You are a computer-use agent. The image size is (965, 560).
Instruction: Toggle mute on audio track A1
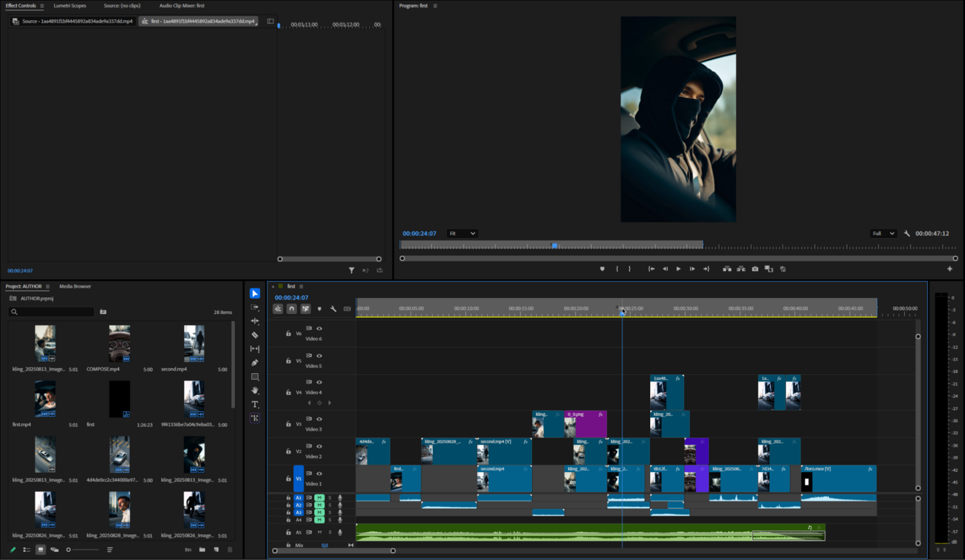tap(319, 497)
